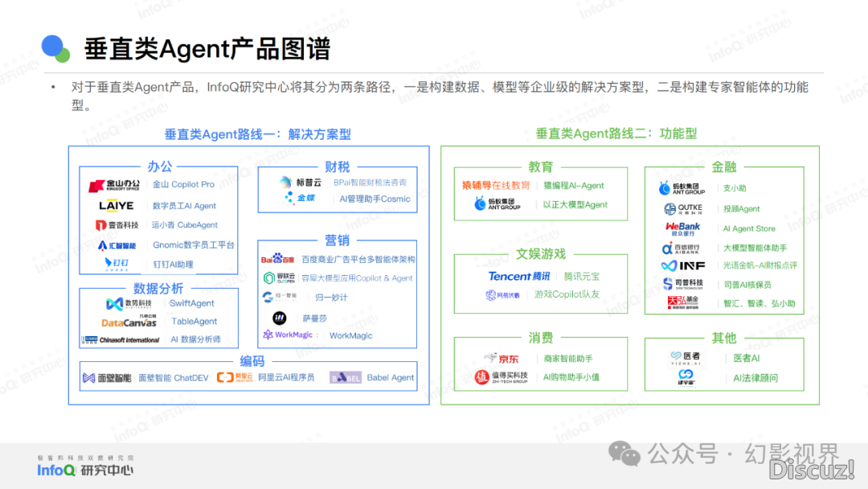Image resolution: width=868 pixels, height=489 pixels.
Task: Click the text 百度商业广告平台多智能体架构
Action: point(358,259)
